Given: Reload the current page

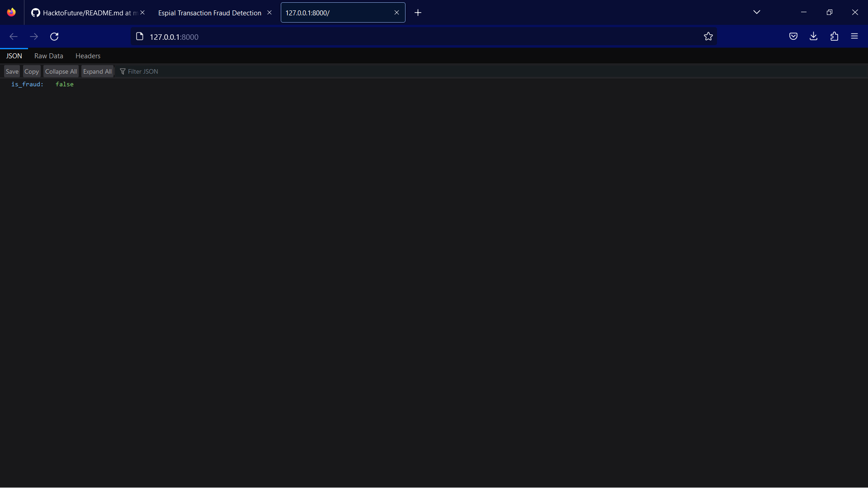Looking at the screenshot, I should point(54,37).
